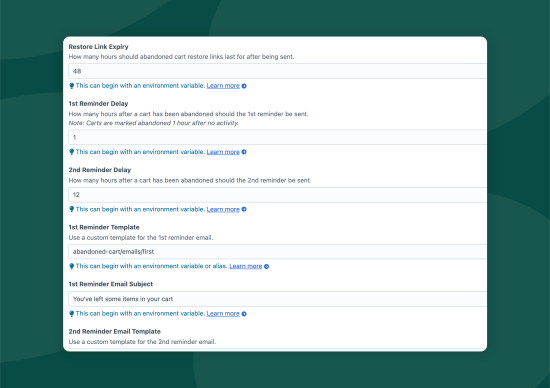Click text 'Use a custom template for the 1st reminder email.'

click(x=141, y=238)
